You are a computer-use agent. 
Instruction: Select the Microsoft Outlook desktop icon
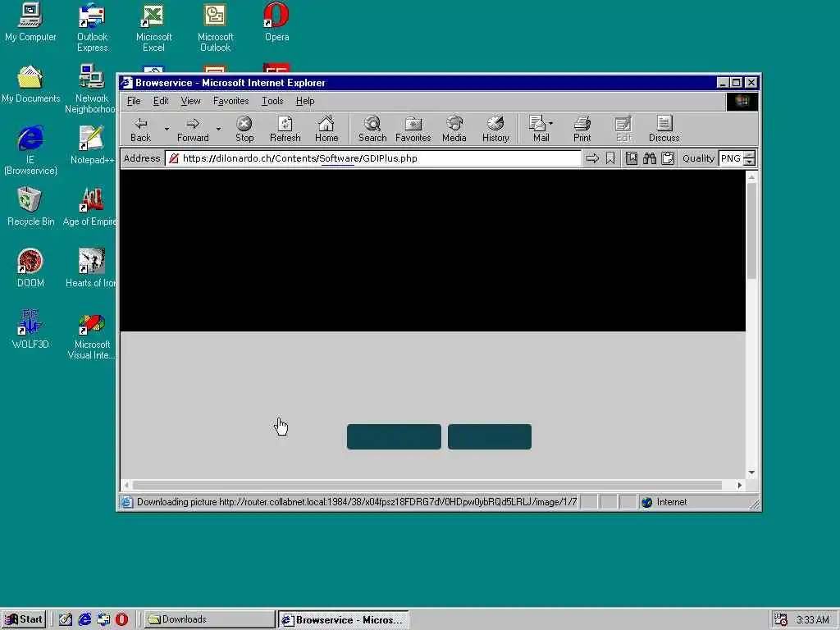tap(216, 28)
